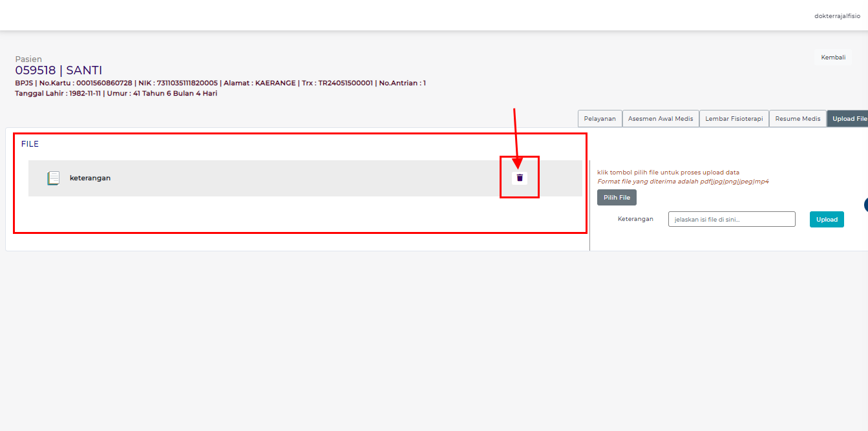Viewport: 868px width, 431px height.
Task: Click the patient heading 059518 | SANTI
Action: 59,70
